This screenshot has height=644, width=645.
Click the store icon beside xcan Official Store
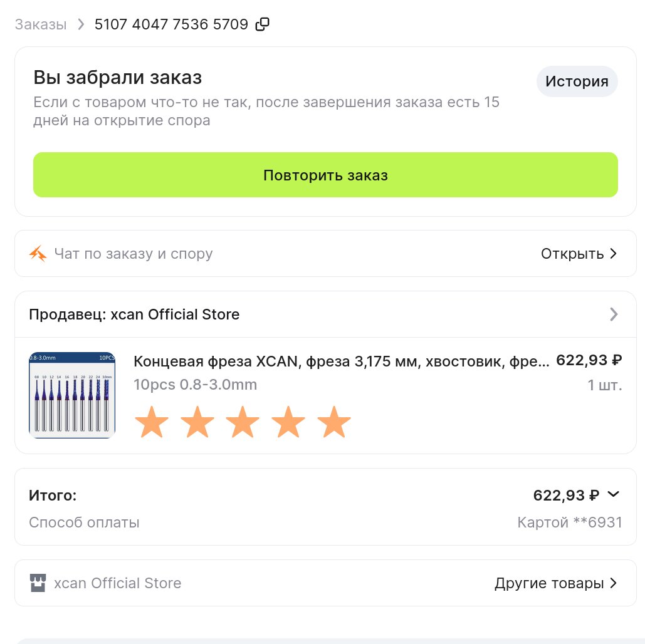coord(38,583)
